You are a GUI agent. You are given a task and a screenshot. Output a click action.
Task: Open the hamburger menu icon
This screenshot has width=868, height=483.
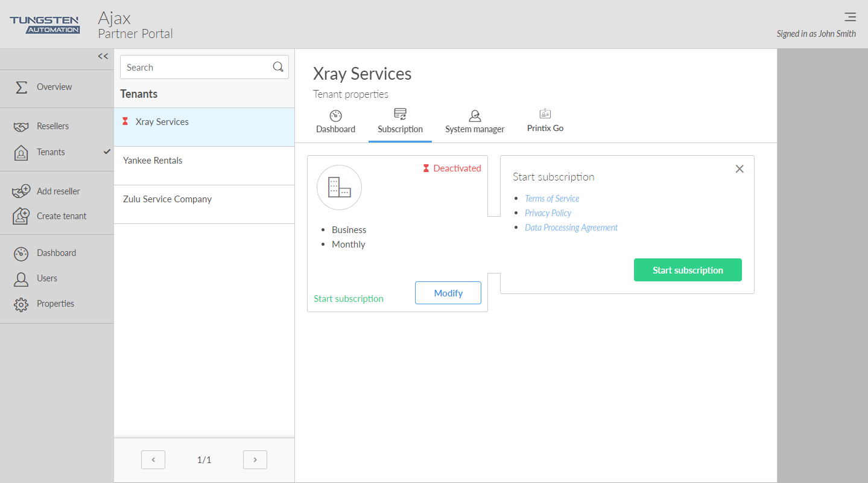pyautogui.click(x=850, y=17)
